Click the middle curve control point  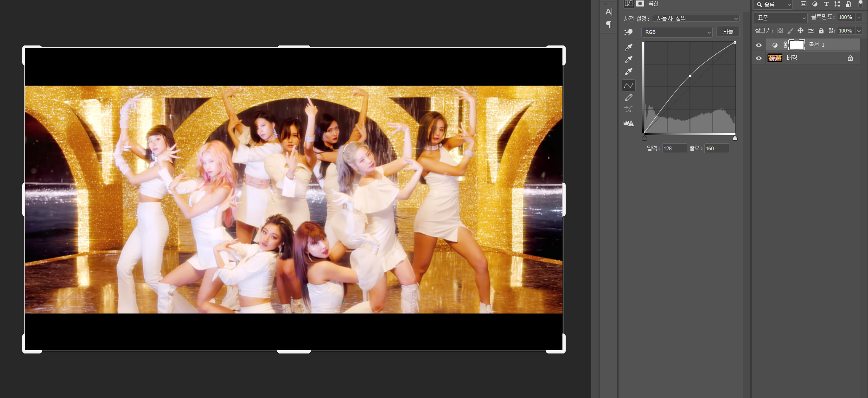(x=690, y=76)
